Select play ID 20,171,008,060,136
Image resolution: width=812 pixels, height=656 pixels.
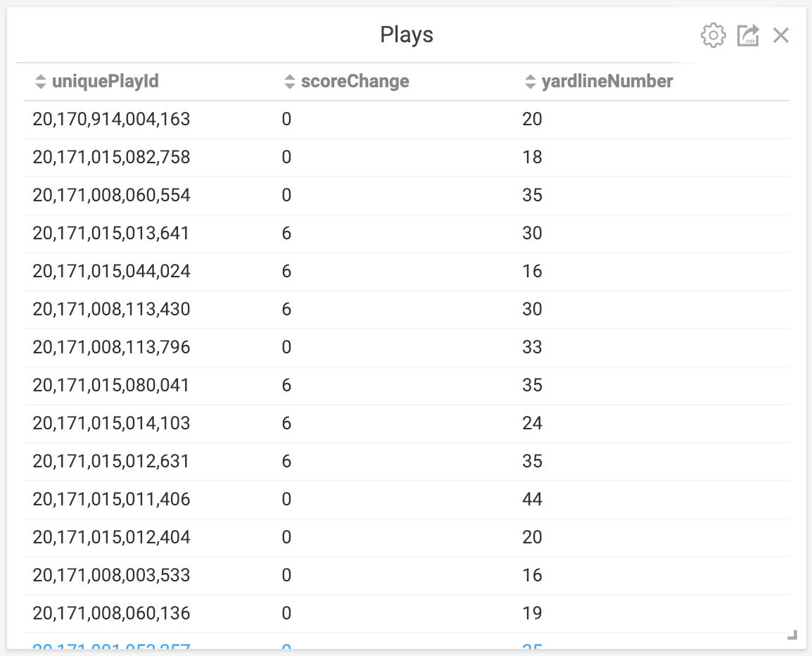pos(111,613)
